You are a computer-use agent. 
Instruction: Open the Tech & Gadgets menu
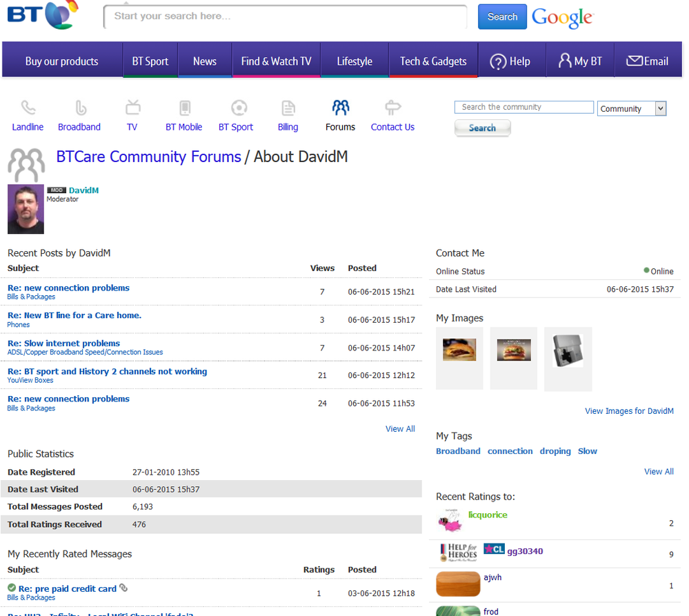[433, 61]
